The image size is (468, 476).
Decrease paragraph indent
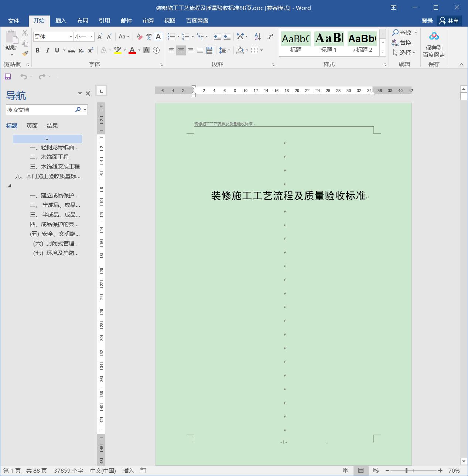(x=218, y=37)
